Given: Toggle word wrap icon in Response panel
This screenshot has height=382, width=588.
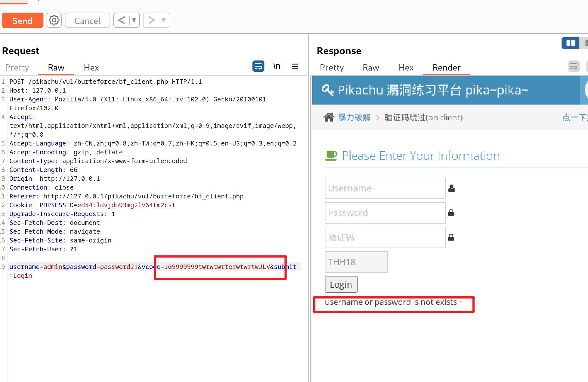Looking at the screenshot, I should 574,66.
